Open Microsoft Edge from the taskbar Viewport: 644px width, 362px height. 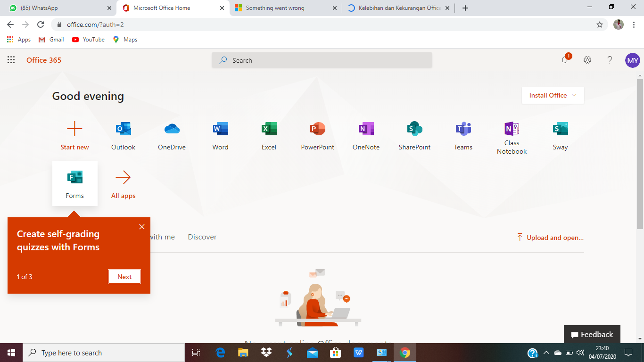point(220,353)
